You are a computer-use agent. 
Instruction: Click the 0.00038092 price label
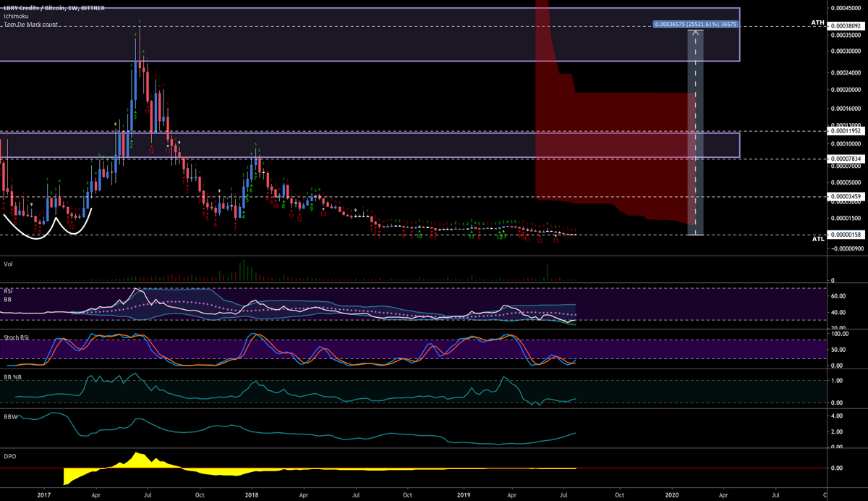[x=845, y=25]
